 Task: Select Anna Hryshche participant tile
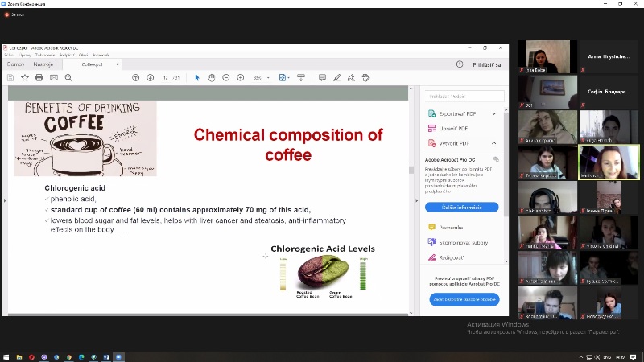pyautogui.click(x=609, y=56)
